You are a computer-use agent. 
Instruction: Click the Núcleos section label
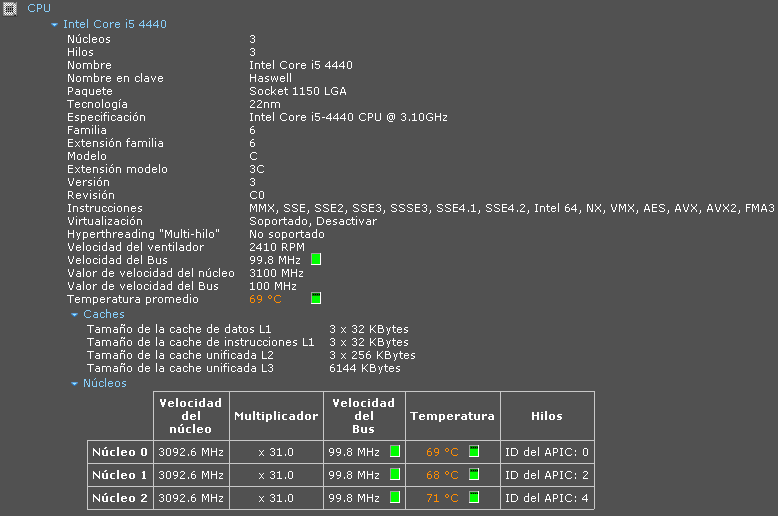point(105,383)
